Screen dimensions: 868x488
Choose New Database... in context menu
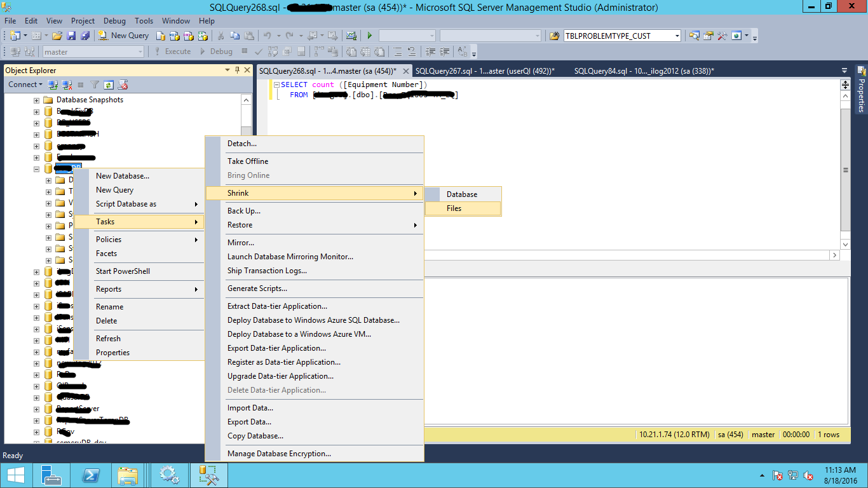(139, 176)
